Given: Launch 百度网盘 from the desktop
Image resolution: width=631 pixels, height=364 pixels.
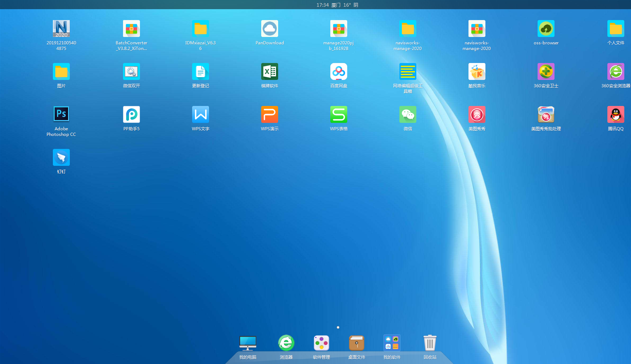Looking at the screenshot, I should click(339, 71).
